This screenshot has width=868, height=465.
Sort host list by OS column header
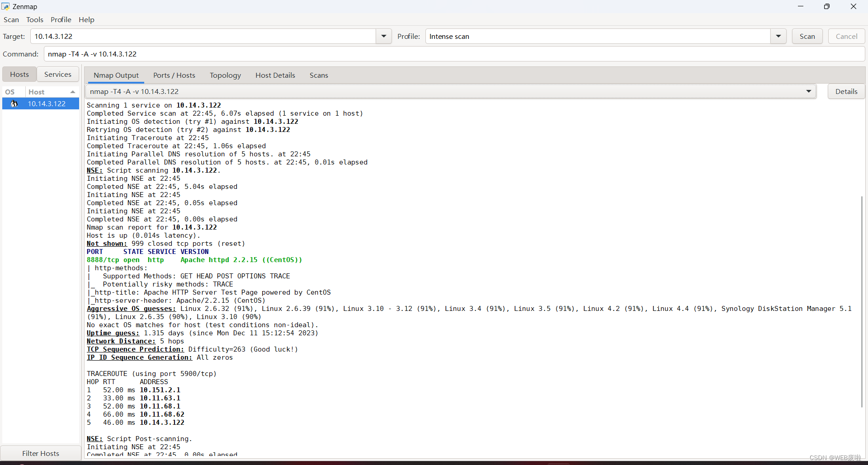14,92
